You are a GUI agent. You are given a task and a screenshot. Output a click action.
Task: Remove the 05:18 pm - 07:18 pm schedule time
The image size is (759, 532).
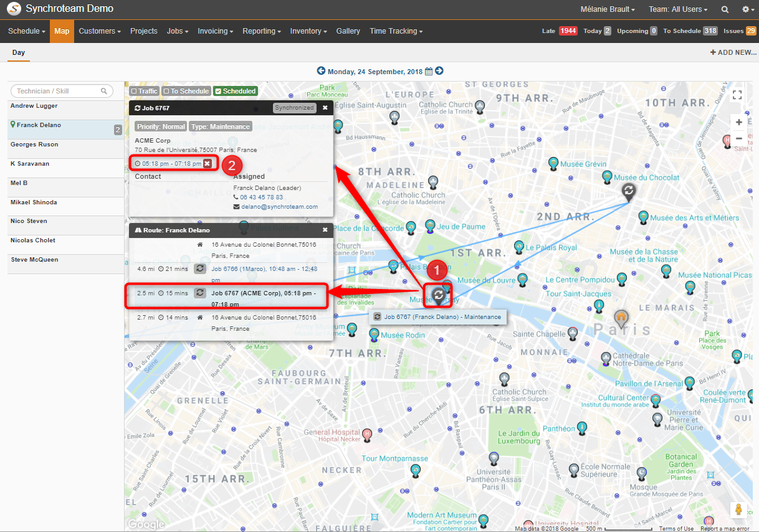pos(207,163)
